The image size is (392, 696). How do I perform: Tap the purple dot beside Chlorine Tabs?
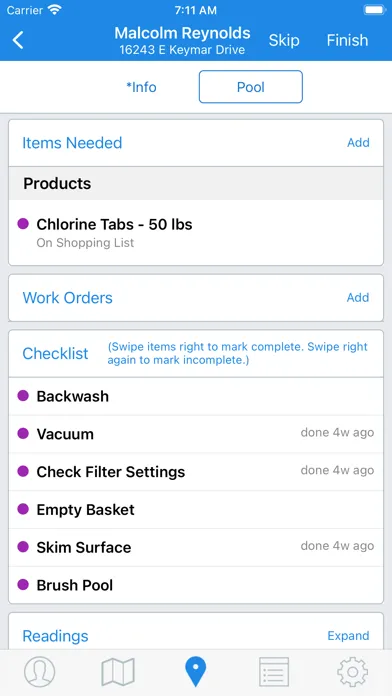(23, 224)
